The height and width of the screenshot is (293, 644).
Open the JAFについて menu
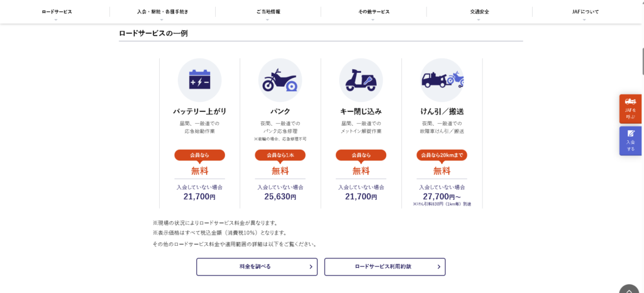point(585,13)
